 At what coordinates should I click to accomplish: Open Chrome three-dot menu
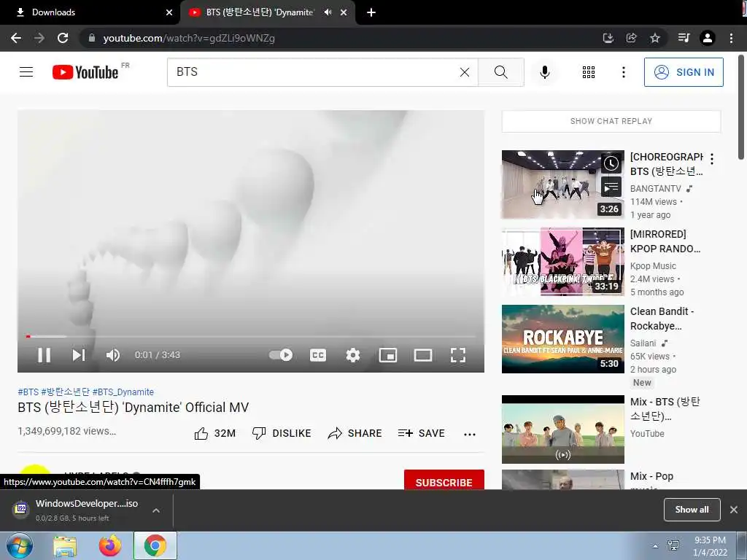(x=731, y=38)
